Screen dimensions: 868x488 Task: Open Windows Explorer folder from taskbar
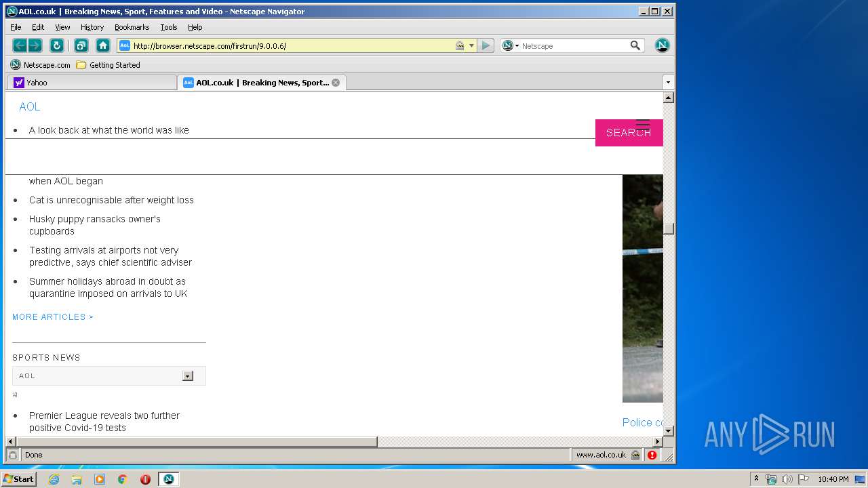coord(77,479)
